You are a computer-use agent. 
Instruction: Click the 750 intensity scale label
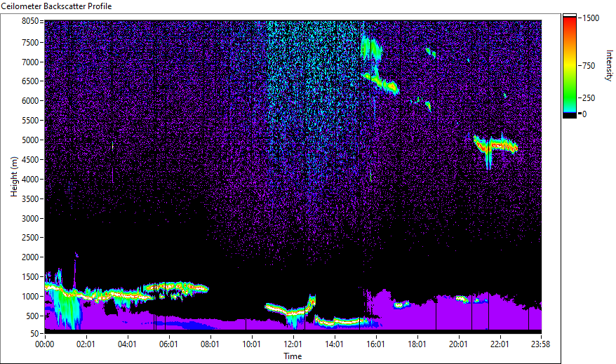tap(589, 65)
